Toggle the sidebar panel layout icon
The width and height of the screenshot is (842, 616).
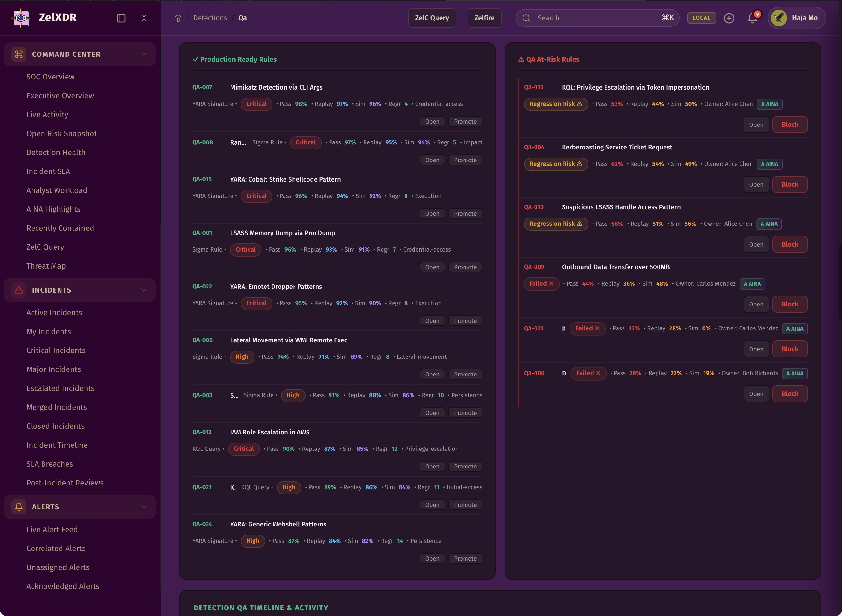tap(121, 18)
